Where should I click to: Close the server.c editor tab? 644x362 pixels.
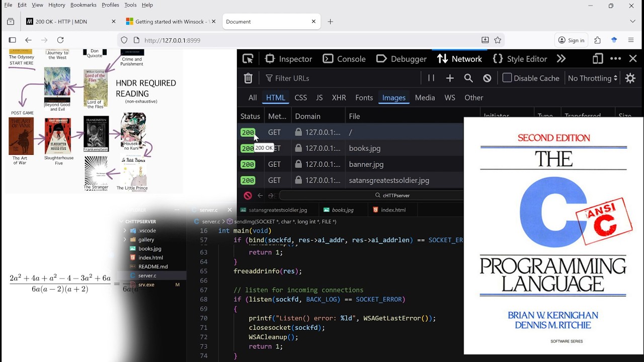coord(229,210)
